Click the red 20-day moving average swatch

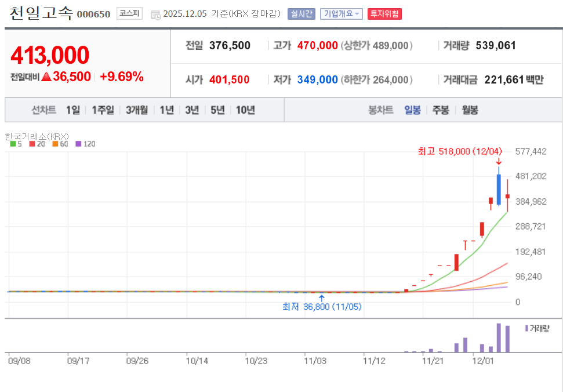(32, 144)
